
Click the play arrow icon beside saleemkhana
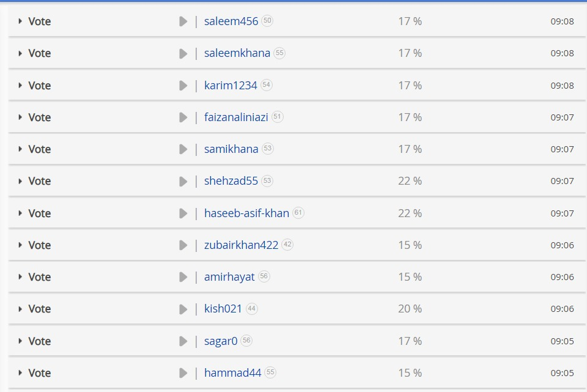(183, 54)
